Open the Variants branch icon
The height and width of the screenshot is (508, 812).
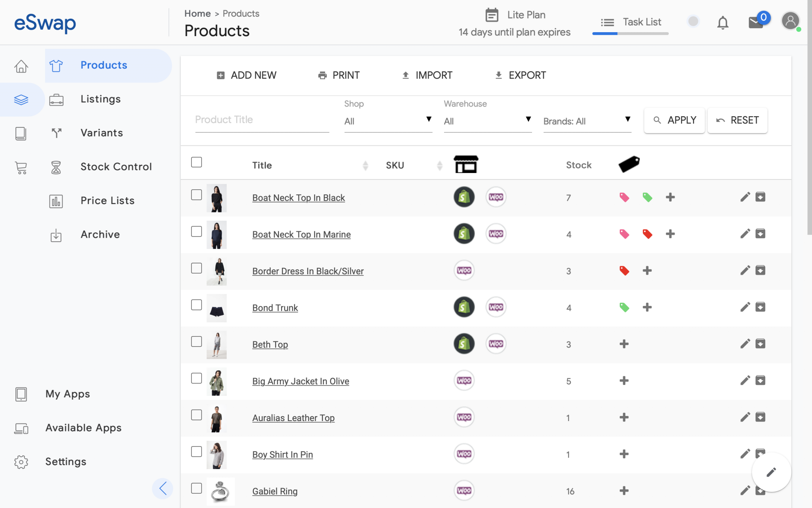(x=56, y=133)
